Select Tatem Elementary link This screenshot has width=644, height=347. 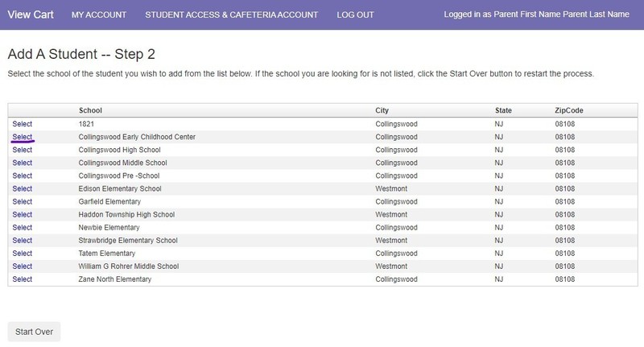(x=23, y=254)
